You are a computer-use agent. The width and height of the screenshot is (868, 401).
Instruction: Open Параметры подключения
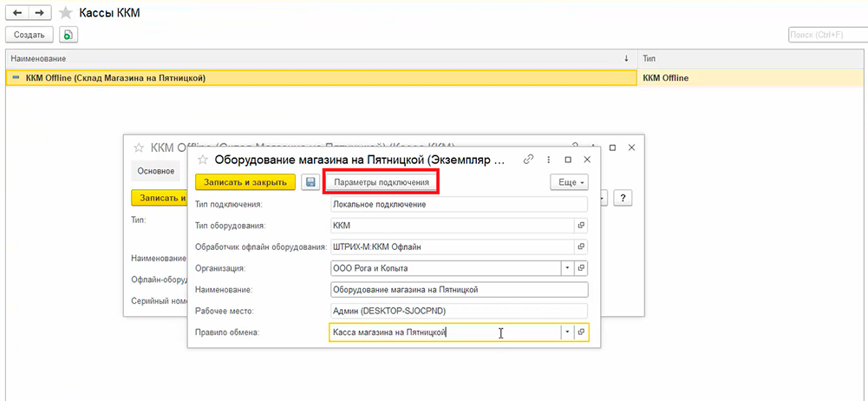point(382,182)
